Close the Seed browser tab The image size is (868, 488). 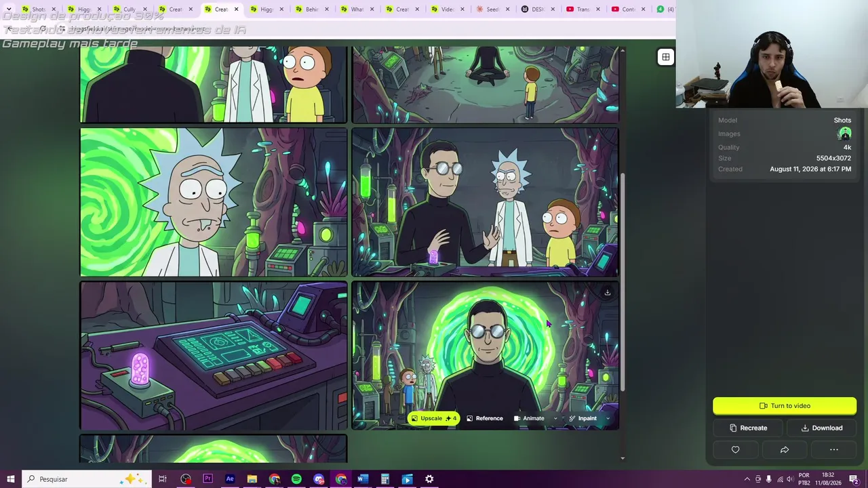pos(507,9)
